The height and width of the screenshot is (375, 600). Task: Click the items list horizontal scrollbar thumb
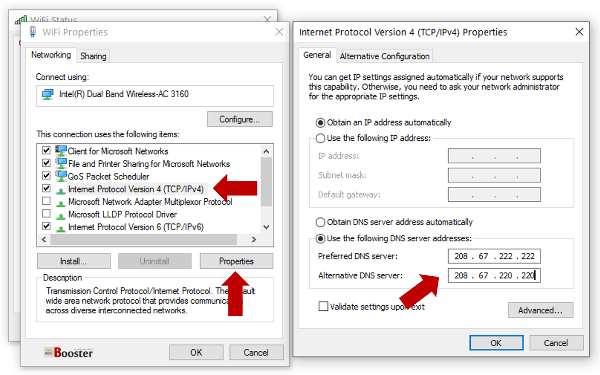pyautogui.click(x=144, y=240)
